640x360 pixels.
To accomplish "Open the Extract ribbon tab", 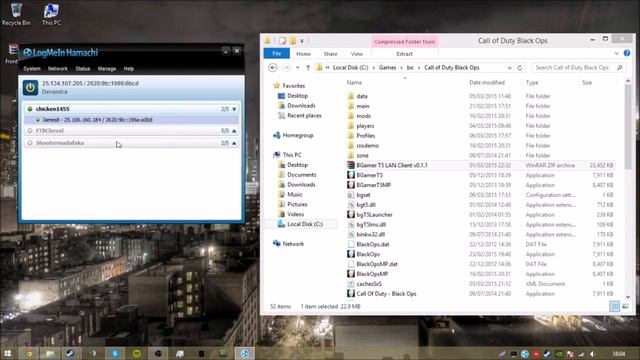I will [x=404, y=54].
